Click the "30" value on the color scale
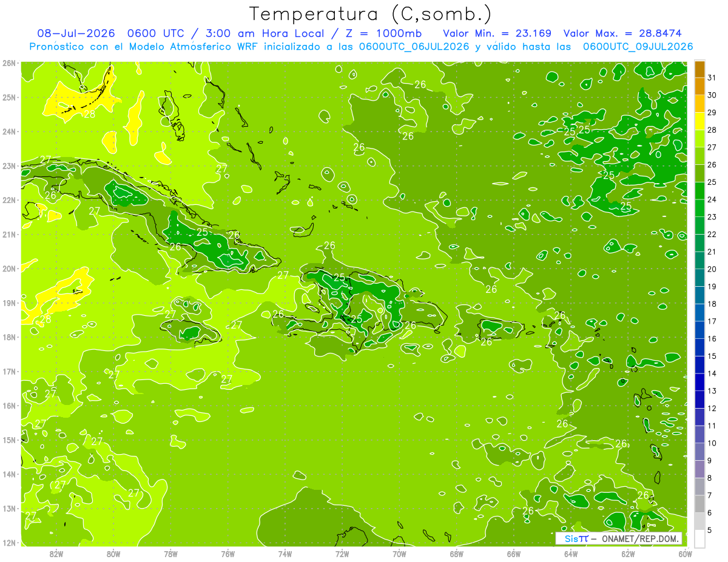The width and height of the screenshot is (728, 562). pos(712,95)
